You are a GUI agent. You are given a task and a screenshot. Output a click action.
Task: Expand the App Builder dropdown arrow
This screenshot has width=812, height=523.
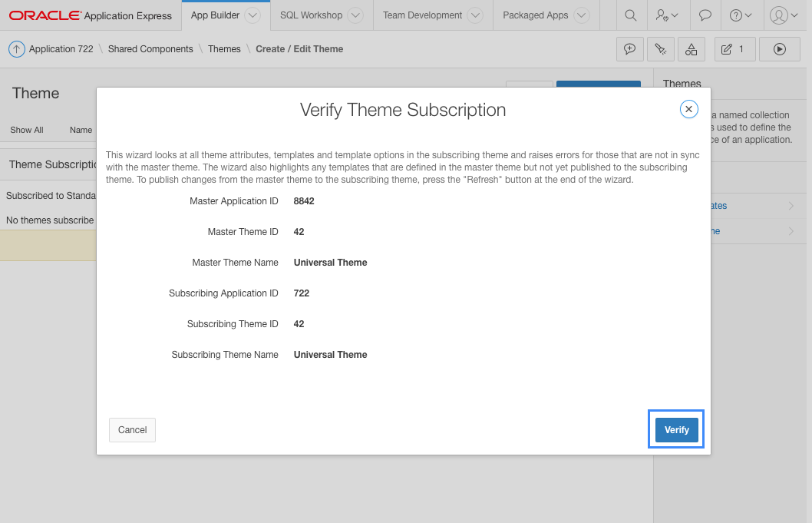point(253,15)
